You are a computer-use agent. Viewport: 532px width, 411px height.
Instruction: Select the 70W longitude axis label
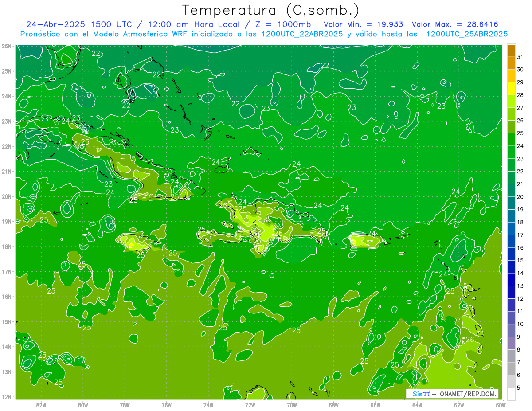pyautogui.click(x=292, y=405)
